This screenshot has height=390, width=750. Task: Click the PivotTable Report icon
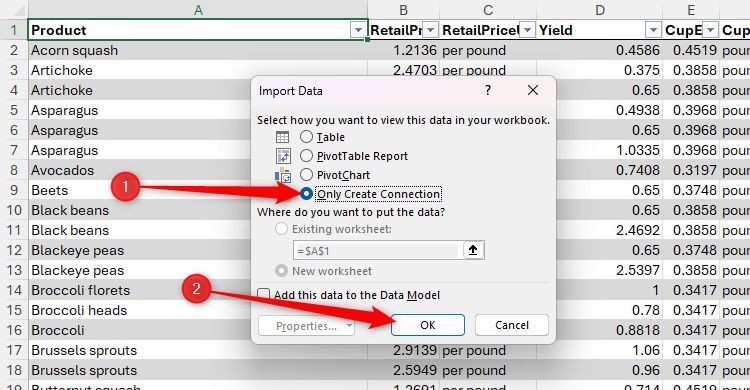283,156
